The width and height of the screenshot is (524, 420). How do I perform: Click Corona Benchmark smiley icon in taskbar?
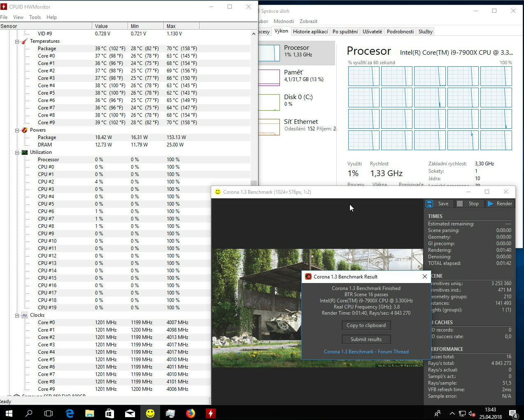(x=150, y=413)
